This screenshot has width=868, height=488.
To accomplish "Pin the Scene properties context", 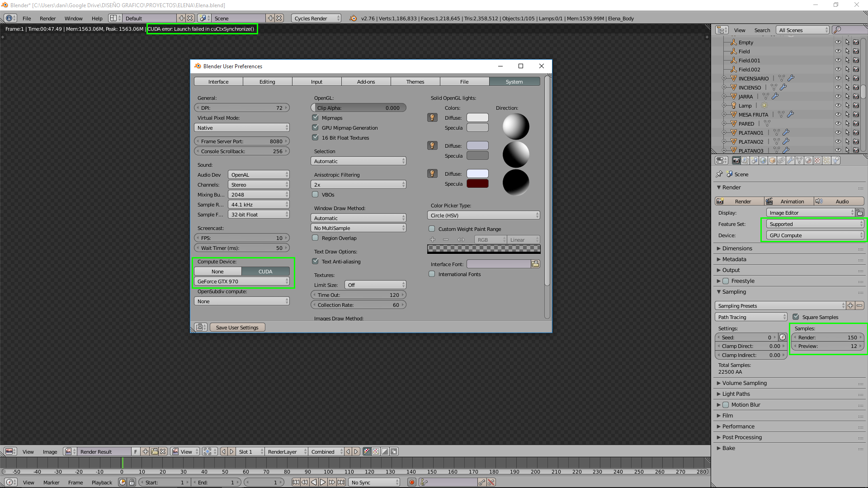I will [x=719, y=174].
